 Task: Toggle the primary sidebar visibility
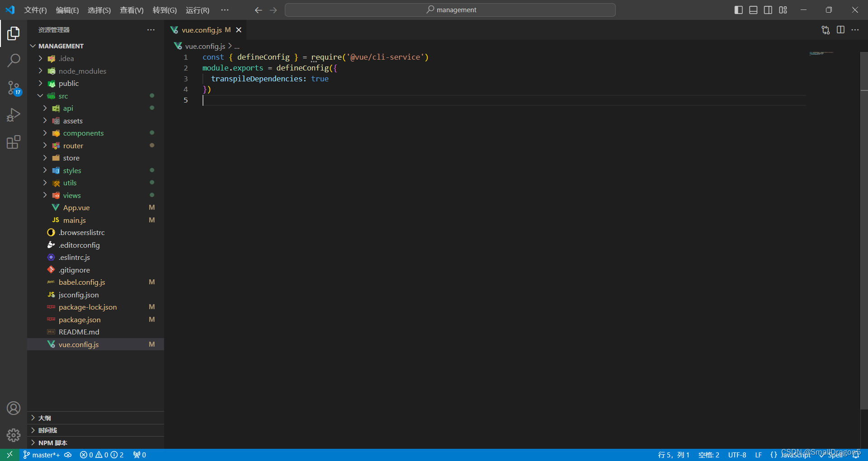click(738, 9)
